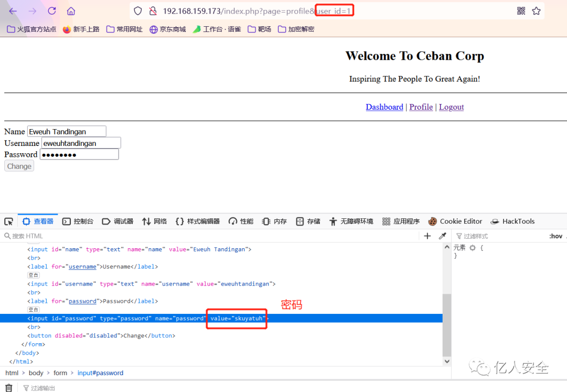Screen dimensions: 567x392
Task: Open the 工作台·语雀 bookmark
Action: (x=217, y=29)
